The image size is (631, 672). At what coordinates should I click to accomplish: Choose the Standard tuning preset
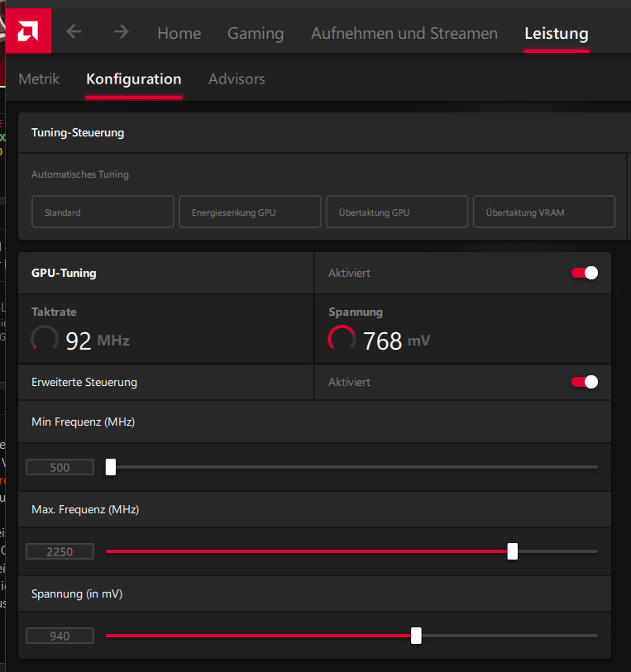[x=103, y=212]
